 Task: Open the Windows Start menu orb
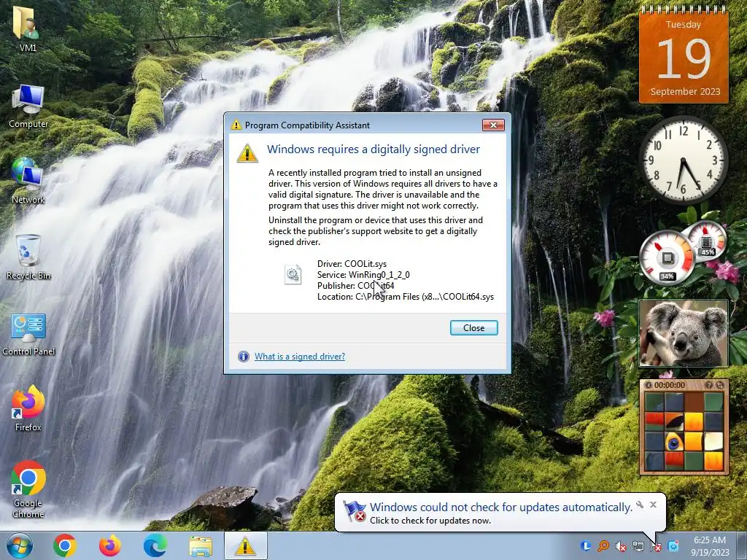pos(20,545)
